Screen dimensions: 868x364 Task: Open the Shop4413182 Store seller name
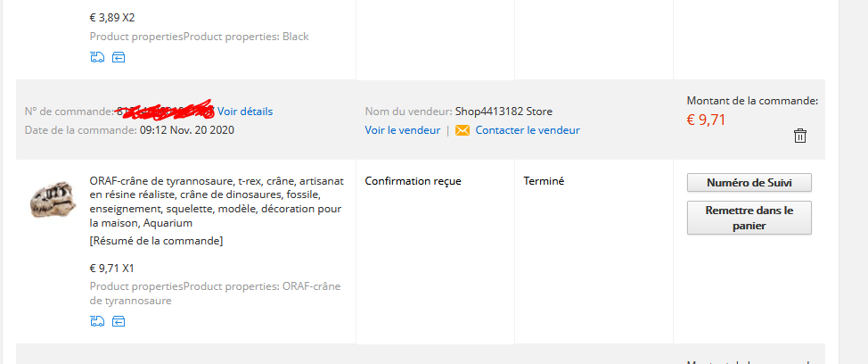click(504, 112)
